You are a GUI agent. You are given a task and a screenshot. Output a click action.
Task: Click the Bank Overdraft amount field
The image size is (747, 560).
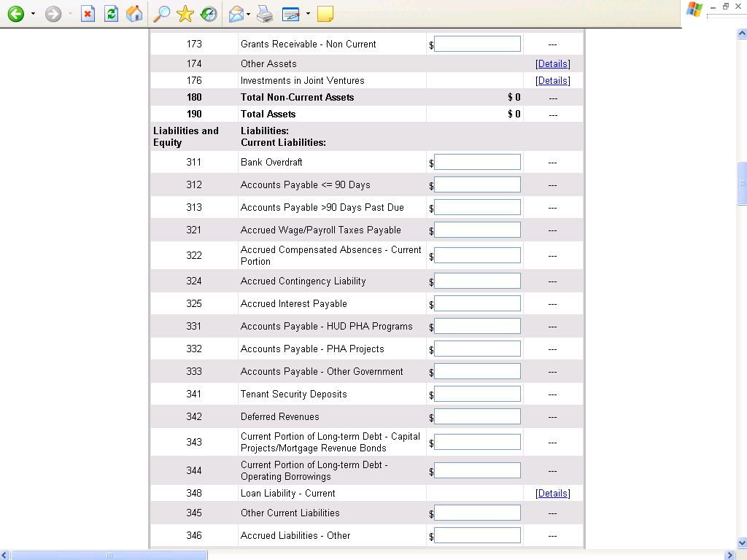[x=477, y=162]
